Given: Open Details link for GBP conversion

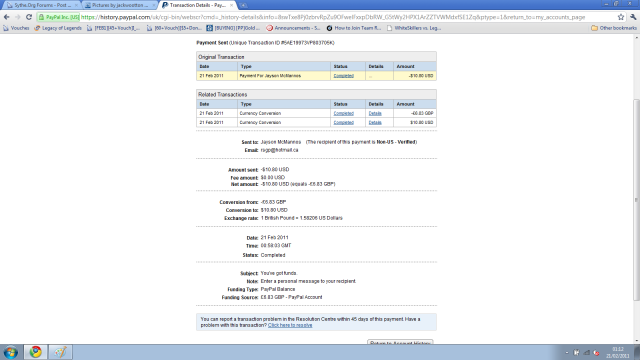Looking at the screenshot, I should [375, 113].
